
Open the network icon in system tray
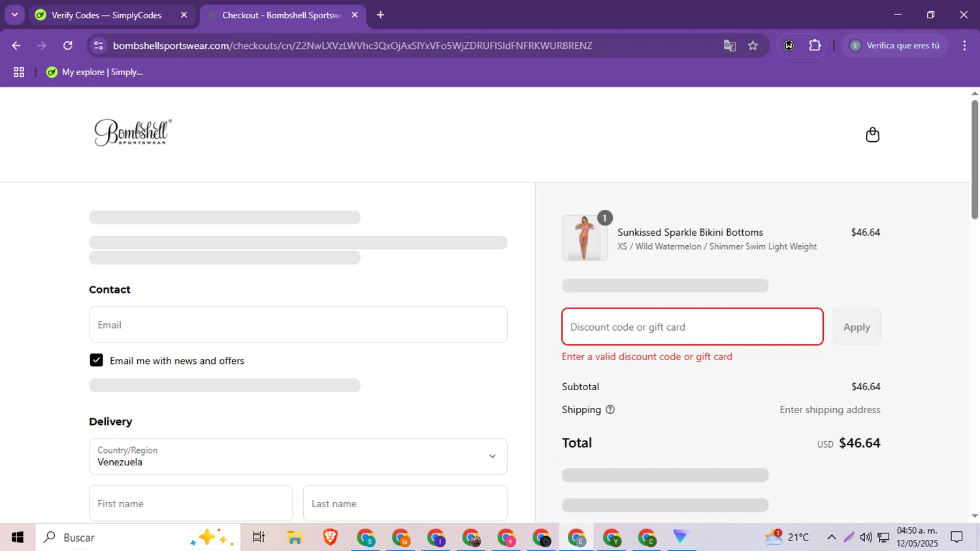coord(883,537)
